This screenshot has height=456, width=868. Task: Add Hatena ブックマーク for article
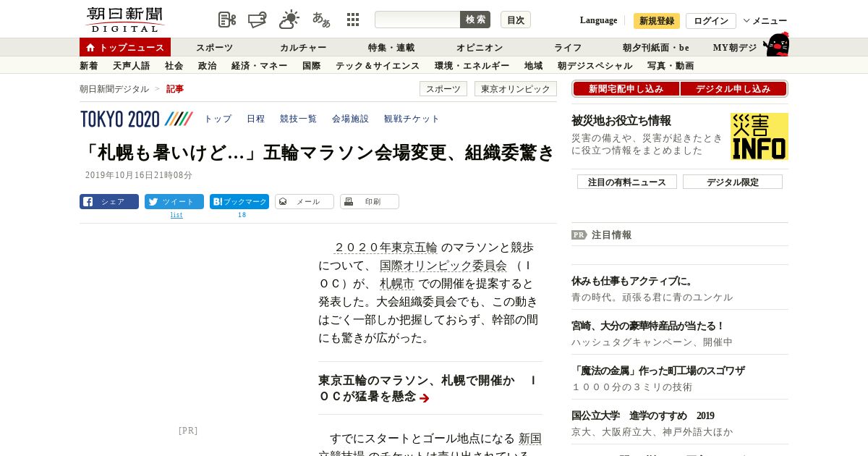coord(239,202)
